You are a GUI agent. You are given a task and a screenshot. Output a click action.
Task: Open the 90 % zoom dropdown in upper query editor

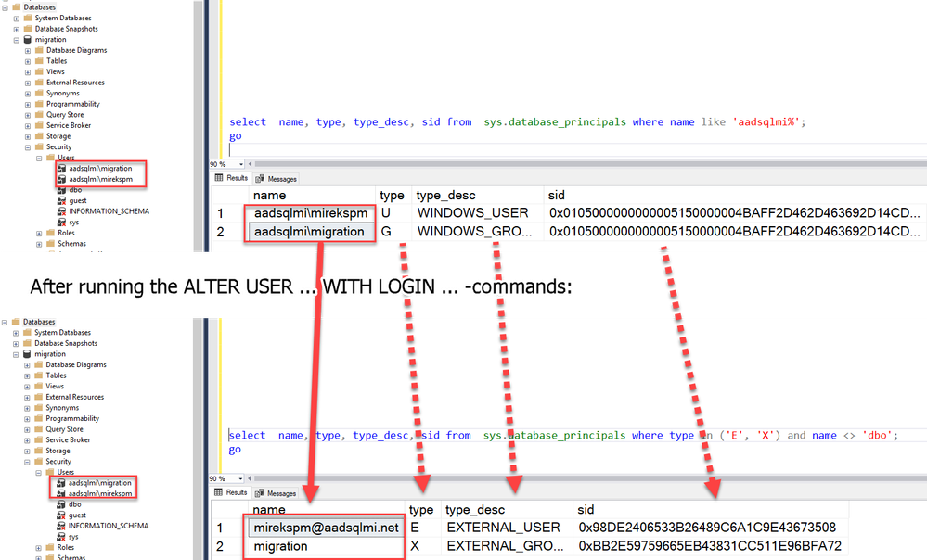click(241, 164)
